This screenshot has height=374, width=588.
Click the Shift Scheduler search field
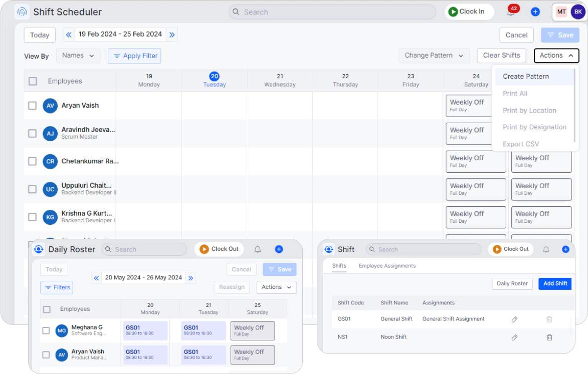332,12
